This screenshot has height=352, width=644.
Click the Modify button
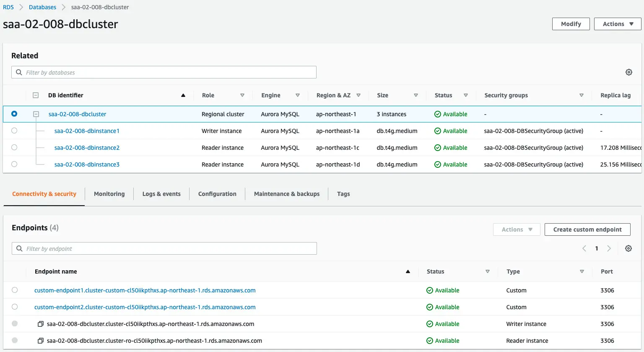coord(571,24)
